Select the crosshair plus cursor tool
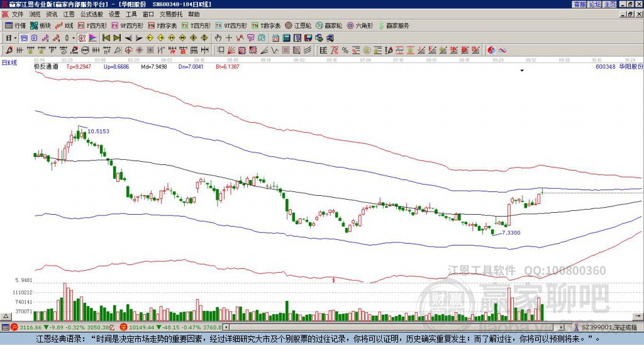Screen dimensions: 644x345 (229, 38)
